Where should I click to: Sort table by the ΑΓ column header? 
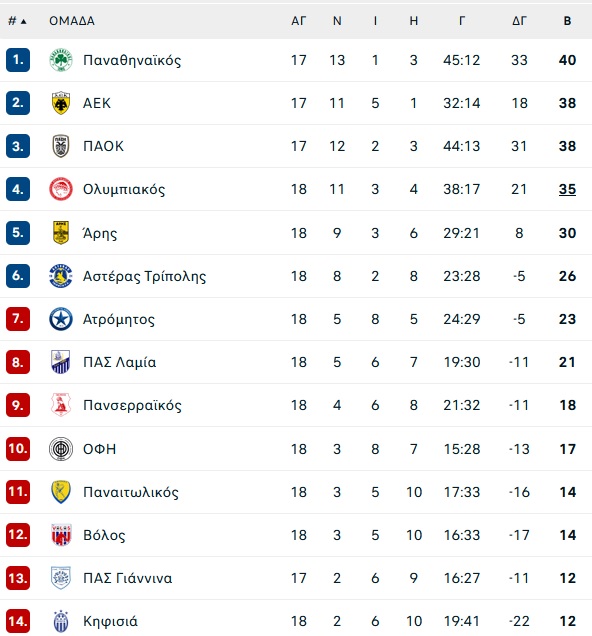point(298,21)
